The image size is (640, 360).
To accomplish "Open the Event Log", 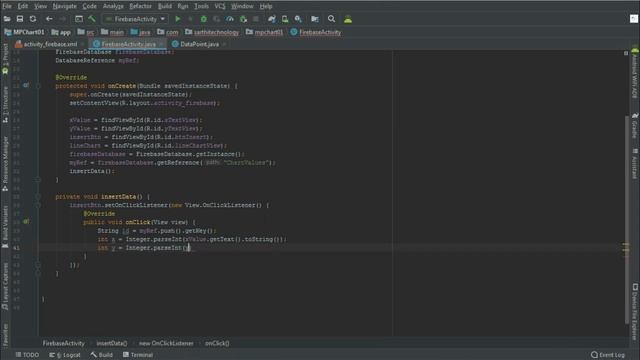I will tap(608, 355).
